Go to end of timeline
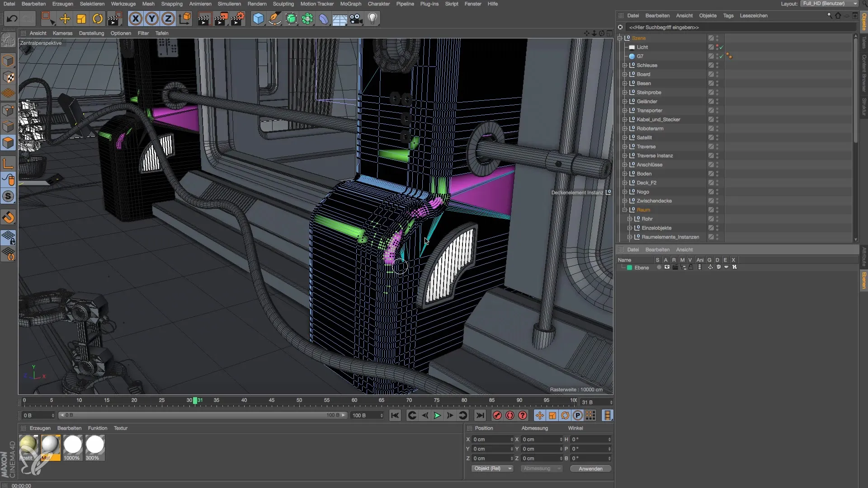The height and width of the screenshot is (488, 868). pyautogui.click(x=480, y=415)
